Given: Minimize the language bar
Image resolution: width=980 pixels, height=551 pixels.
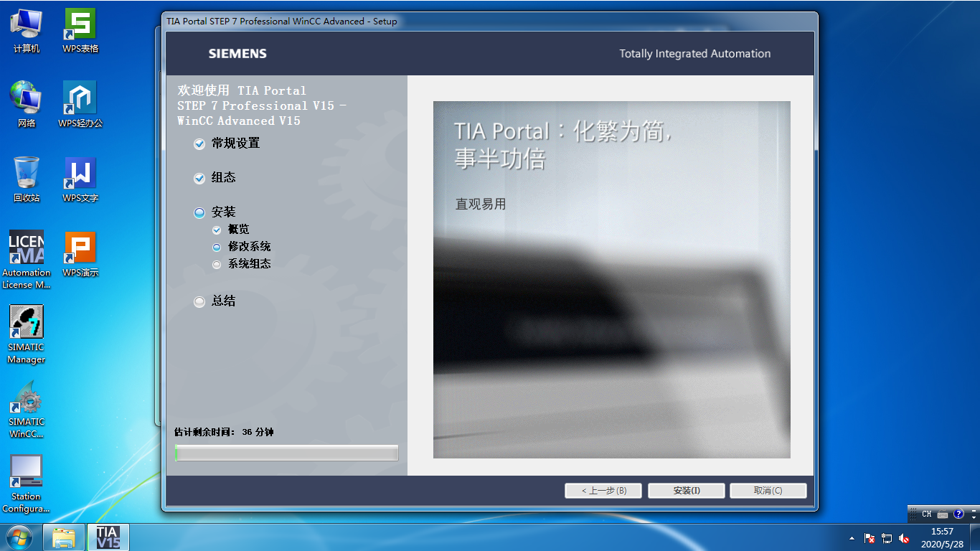Looking at the screenshot, I should click(974, 509).
